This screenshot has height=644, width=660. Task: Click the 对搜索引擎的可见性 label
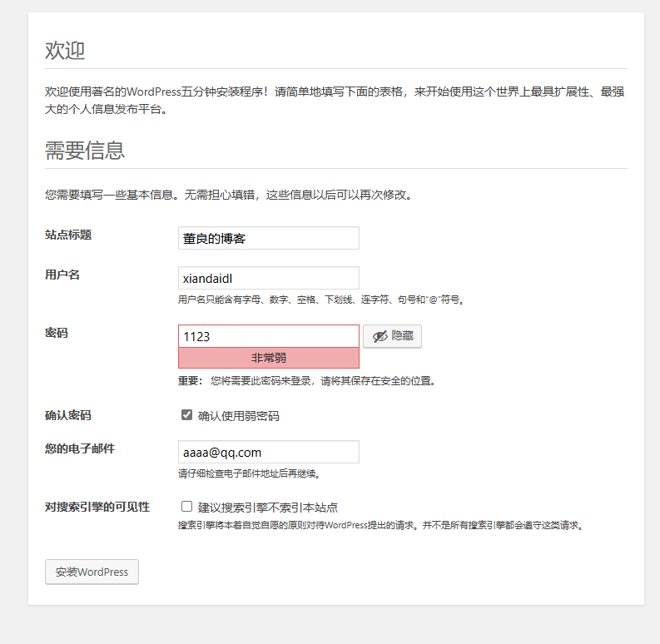97,507
